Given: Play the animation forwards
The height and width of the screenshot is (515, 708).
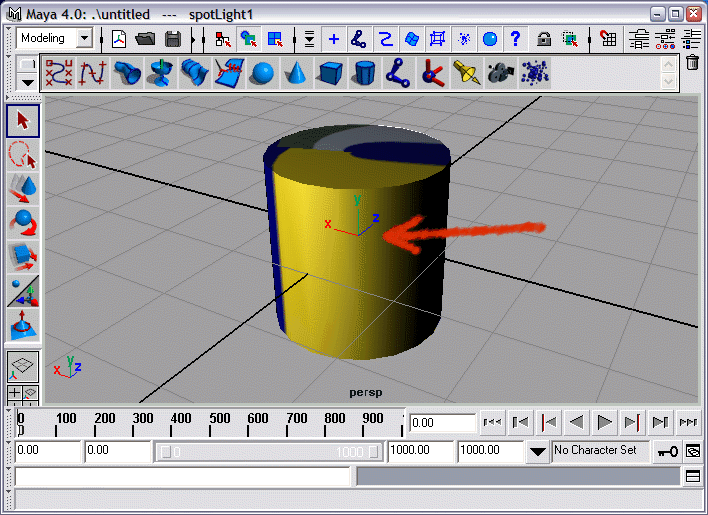Looking at the screenshot, I should (604, 423).
